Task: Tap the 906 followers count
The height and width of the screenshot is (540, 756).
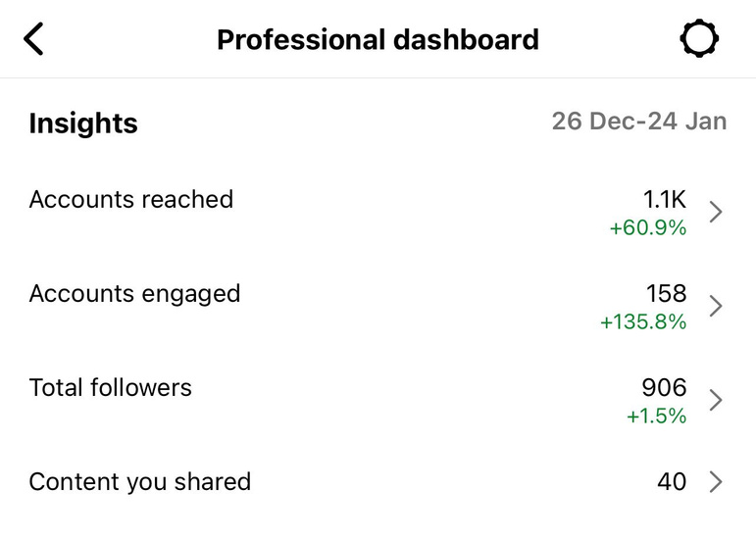Action: pos(664,387)
